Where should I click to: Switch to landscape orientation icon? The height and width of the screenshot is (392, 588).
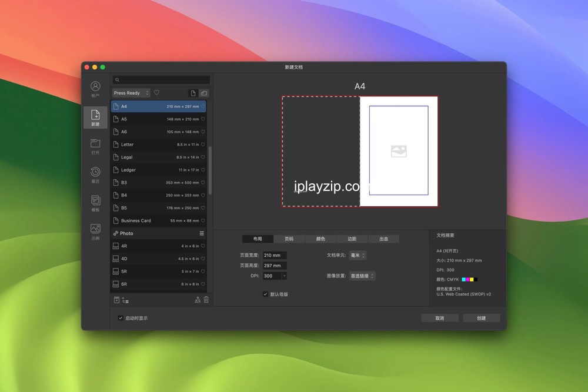(204, 93)
